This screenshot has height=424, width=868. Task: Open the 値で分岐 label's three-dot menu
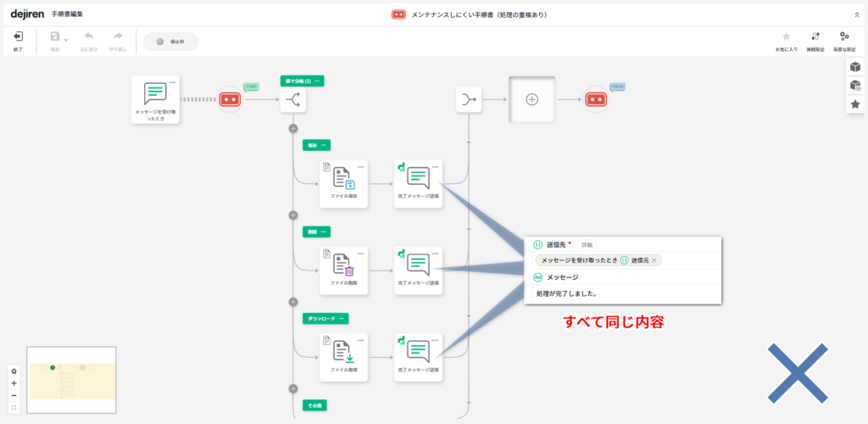tap(317, 81)
